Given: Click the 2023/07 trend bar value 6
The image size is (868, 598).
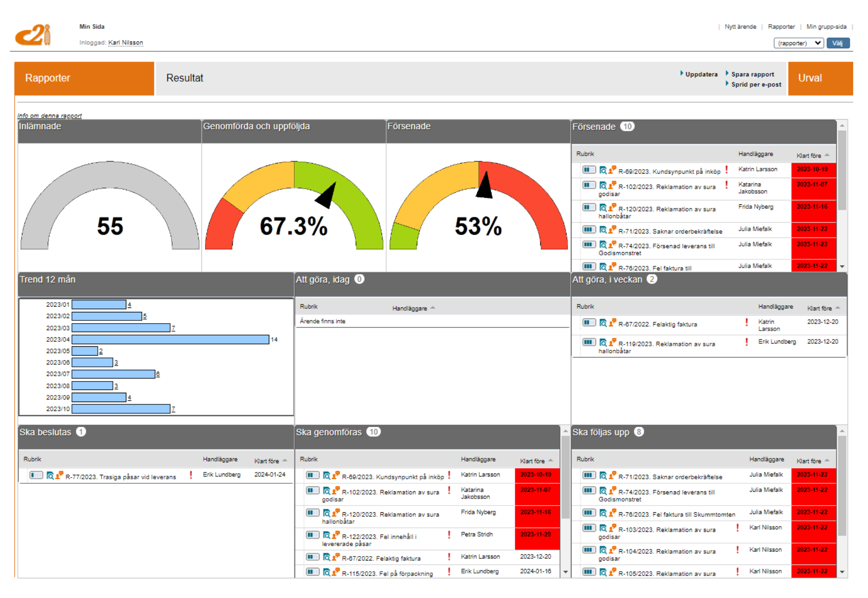Looking at the screenshot, I should 158,374.
